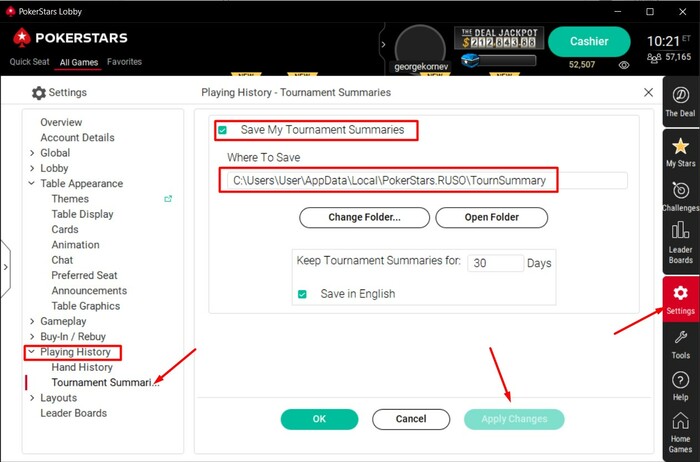Collapse the Playing History section
700x462 pixels.
click(x=32, y=352)
